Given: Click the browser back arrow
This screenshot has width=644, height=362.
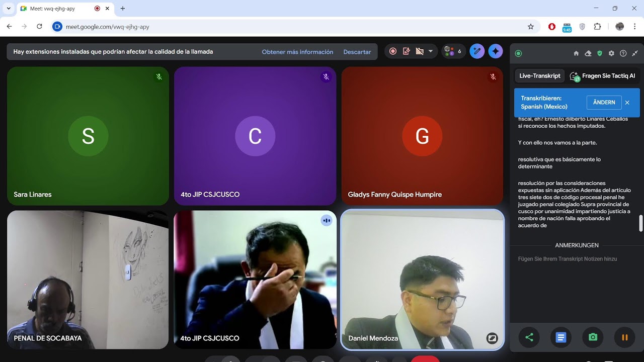Looking at the screenshot, I should click(x=9, y=27).
